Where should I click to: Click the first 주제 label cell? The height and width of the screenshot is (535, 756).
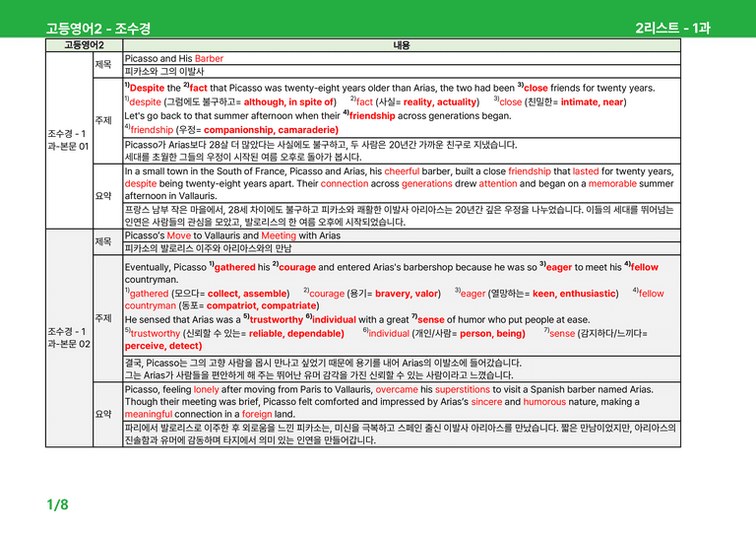107,120
